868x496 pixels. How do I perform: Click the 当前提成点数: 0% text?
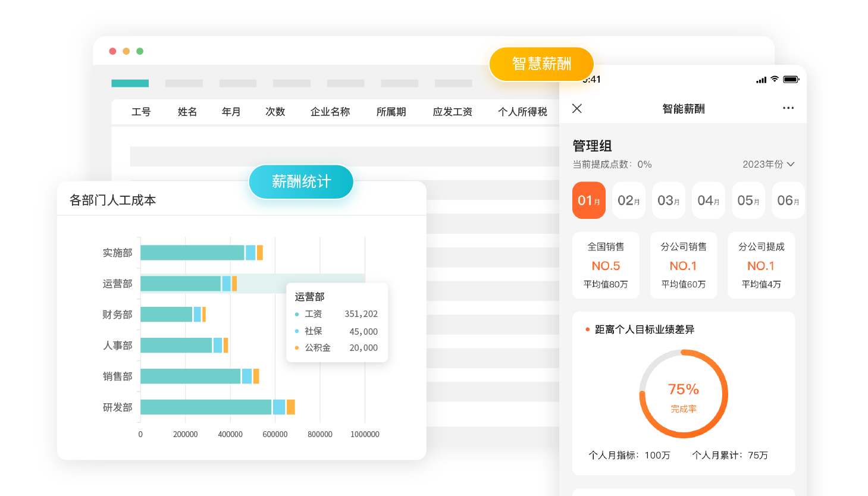pos(612,164)
